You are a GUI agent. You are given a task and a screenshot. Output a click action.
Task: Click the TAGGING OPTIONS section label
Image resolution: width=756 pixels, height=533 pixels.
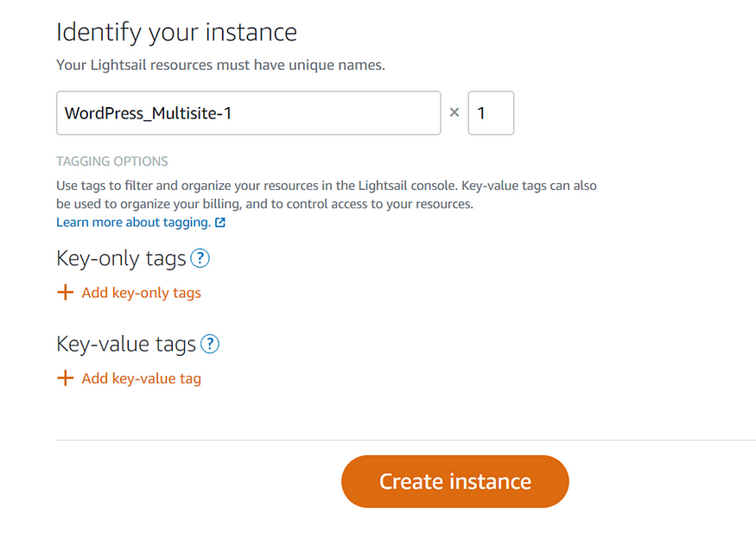pos(111,161)
